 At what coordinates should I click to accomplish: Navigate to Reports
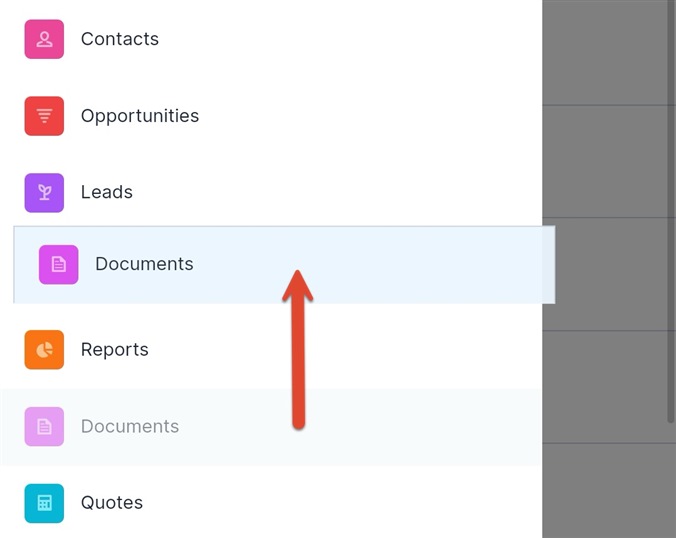tap(115, 350)
